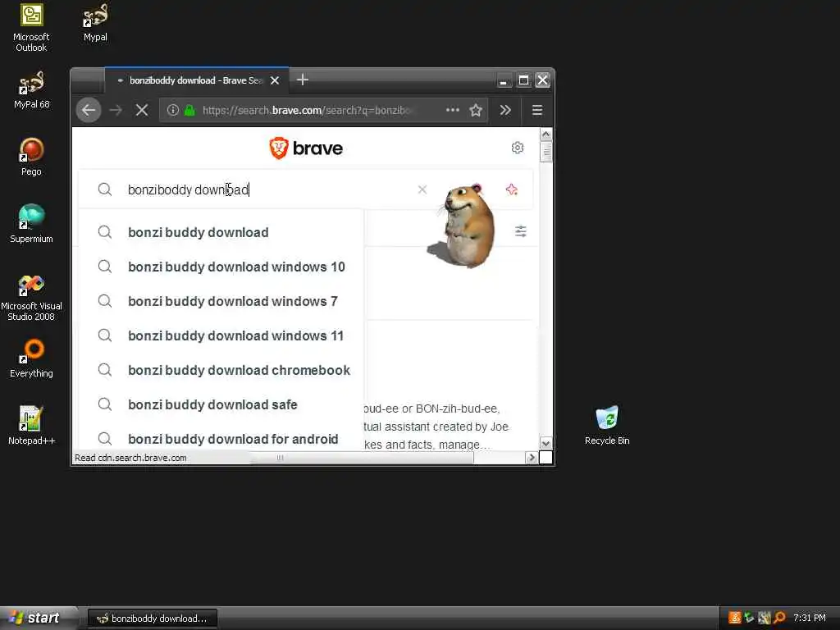This screenshot has height=630, width=840.
Task: Open page actions three-dot menu
Action: click(453, 110)
